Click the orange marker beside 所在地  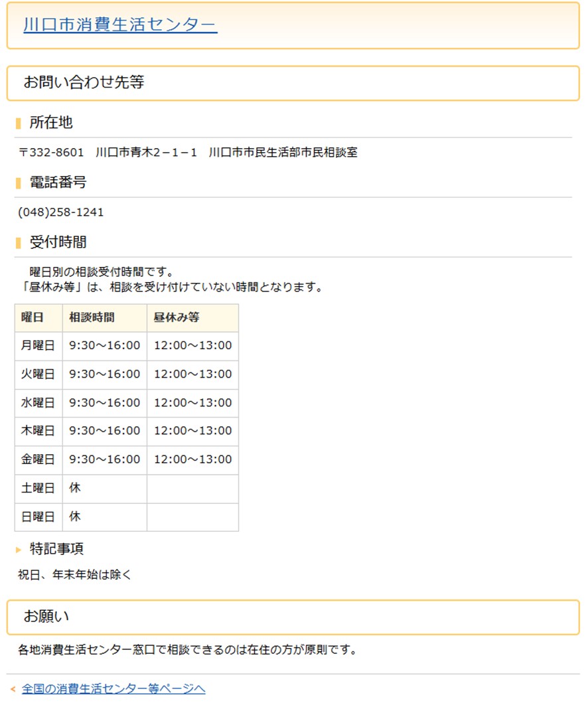coord(19,123)
